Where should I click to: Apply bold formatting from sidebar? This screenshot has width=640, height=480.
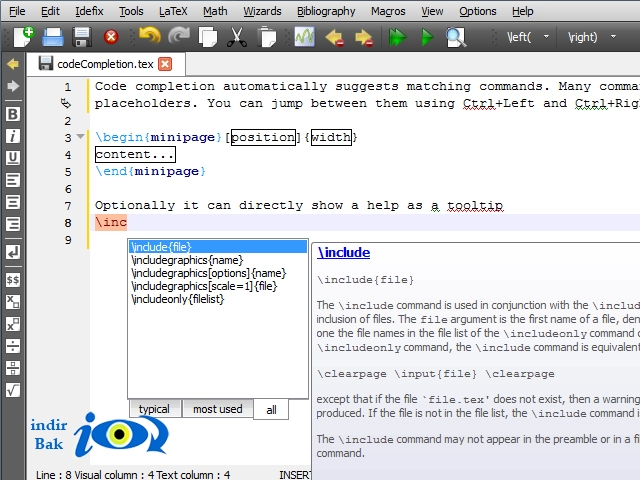click(13, 114)
